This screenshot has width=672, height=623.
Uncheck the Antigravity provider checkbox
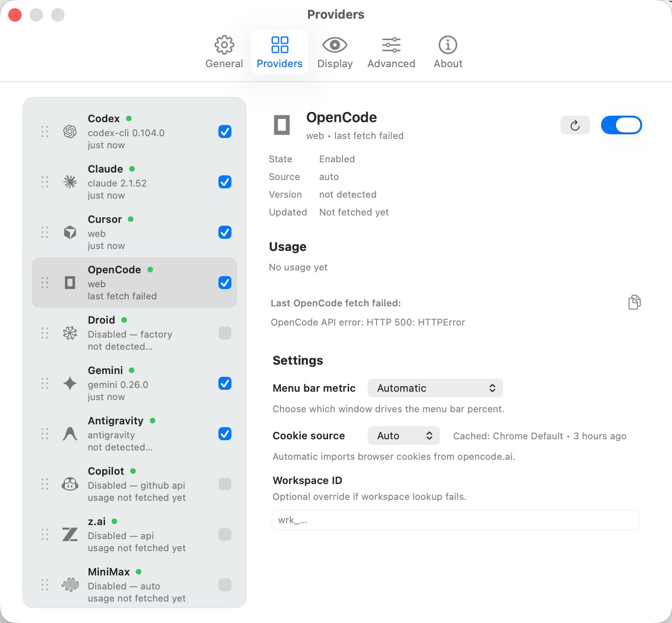coord(225,434)
